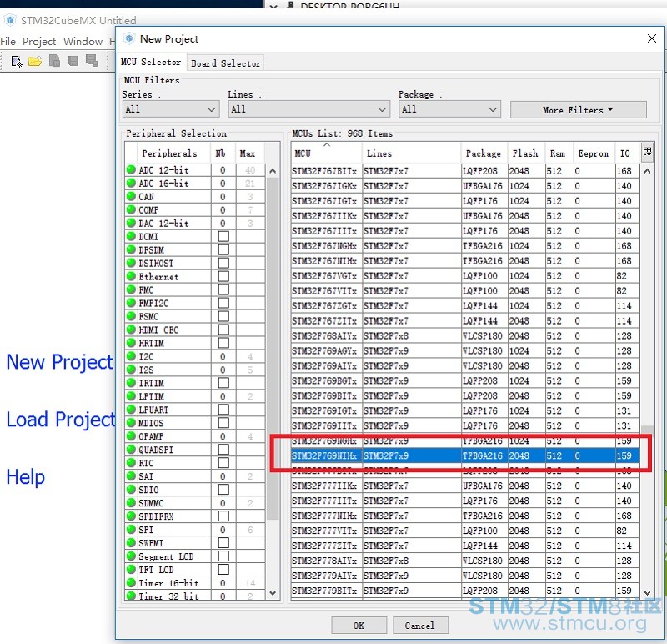Switch to the Board Selector tab
667x644 pixels.
(225, 63)
